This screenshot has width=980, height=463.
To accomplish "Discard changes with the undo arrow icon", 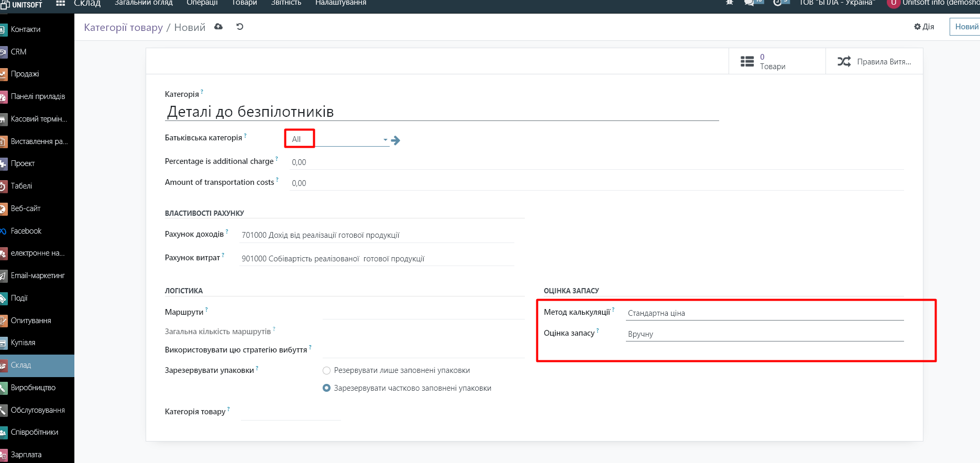I will coord(240,27).
